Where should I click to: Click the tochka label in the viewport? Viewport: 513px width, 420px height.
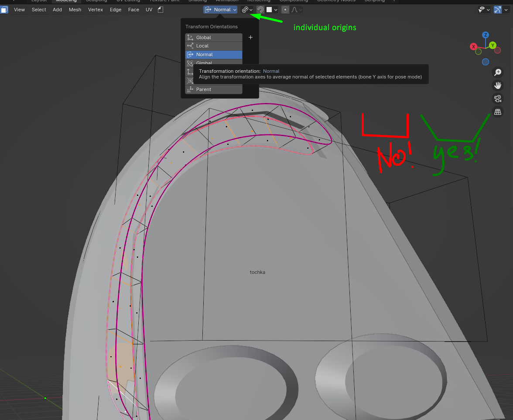click(257, 272)
